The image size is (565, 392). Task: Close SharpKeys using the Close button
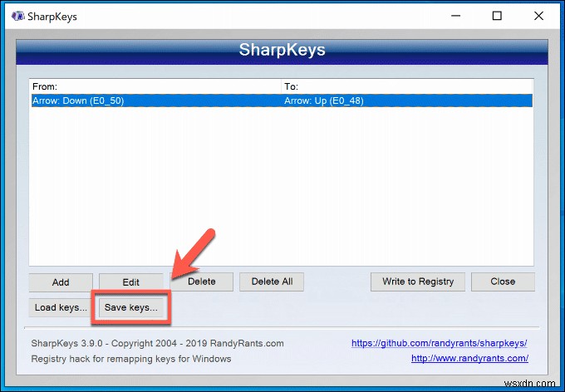503,282
